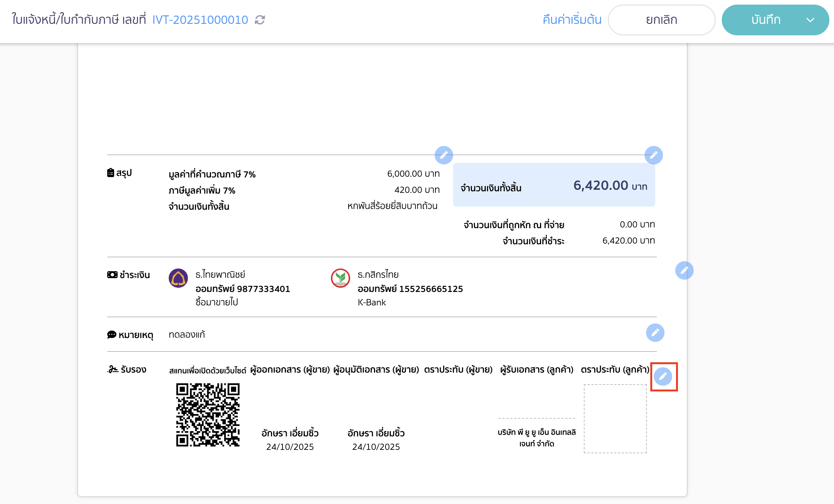
Task: Edit the customer stamp using highlighted pencil icon
Action: (663, 376)
